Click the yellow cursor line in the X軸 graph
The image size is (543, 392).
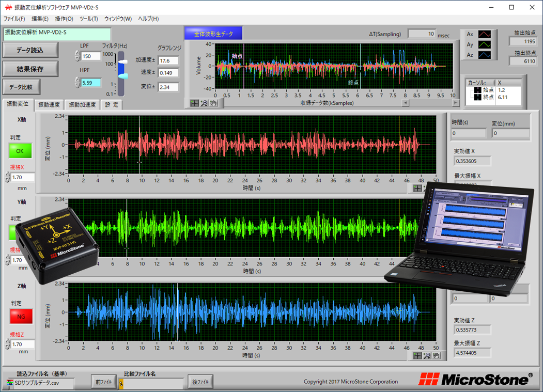click(x=399, y=145)
